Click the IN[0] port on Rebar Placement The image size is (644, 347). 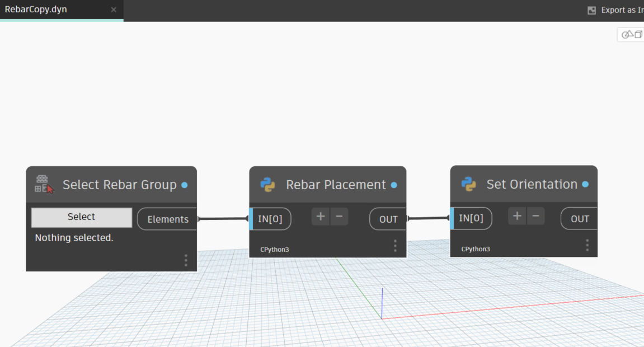click(271, 219)
